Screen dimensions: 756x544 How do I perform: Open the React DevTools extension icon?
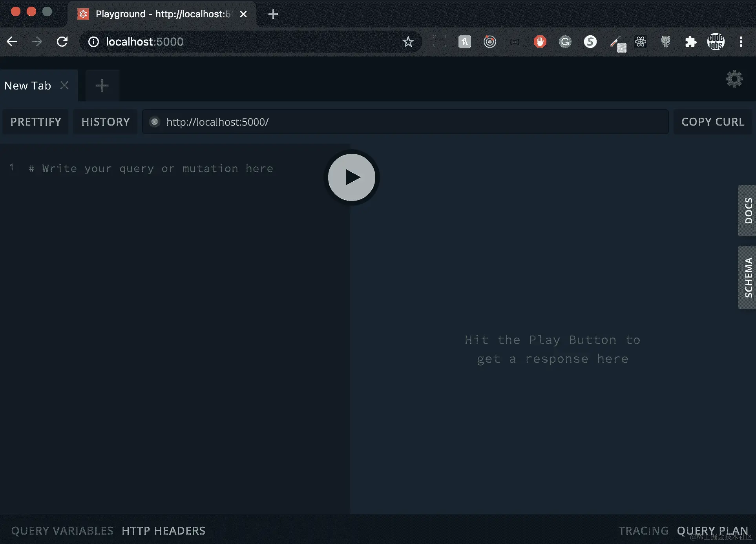click(x=640, y=42)
